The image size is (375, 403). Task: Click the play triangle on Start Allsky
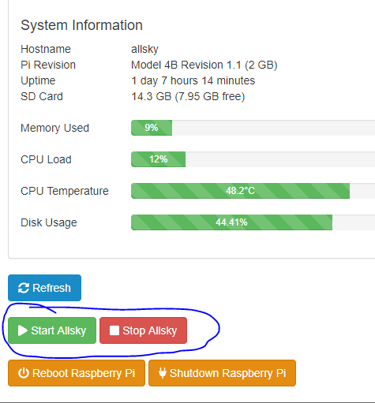coord(23,331)
